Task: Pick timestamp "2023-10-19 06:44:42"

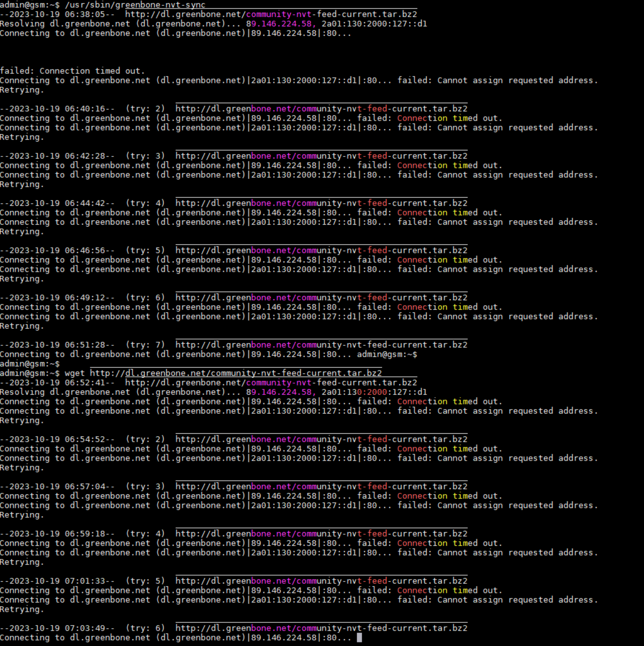Action: pos(57,203)
